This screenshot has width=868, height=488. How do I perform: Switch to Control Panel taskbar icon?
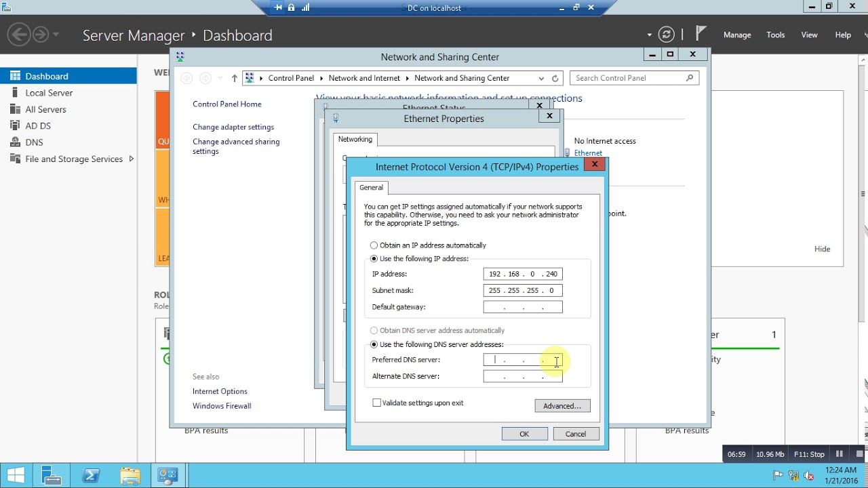tap(167, 476)
